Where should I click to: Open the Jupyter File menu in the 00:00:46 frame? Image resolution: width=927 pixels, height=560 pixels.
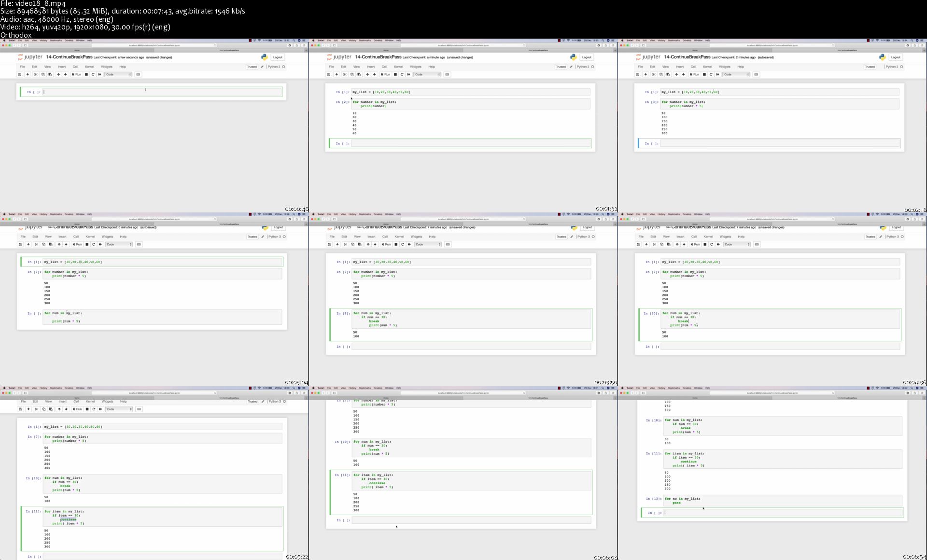point(22,67)
